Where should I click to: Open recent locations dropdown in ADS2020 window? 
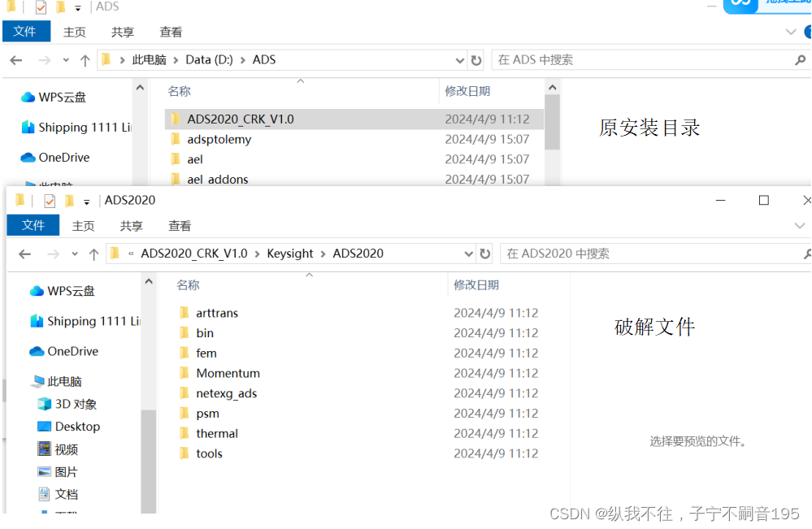pyautogui.click(x=75, y=254)
